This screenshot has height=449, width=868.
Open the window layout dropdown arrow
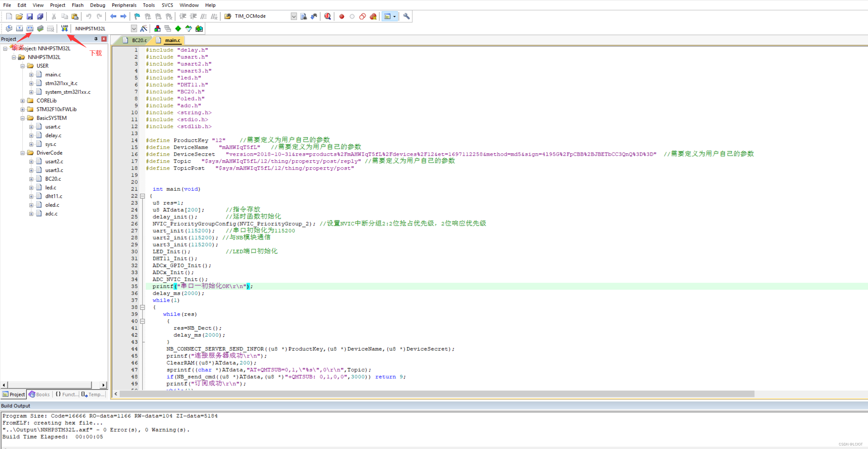click(395, 16)
